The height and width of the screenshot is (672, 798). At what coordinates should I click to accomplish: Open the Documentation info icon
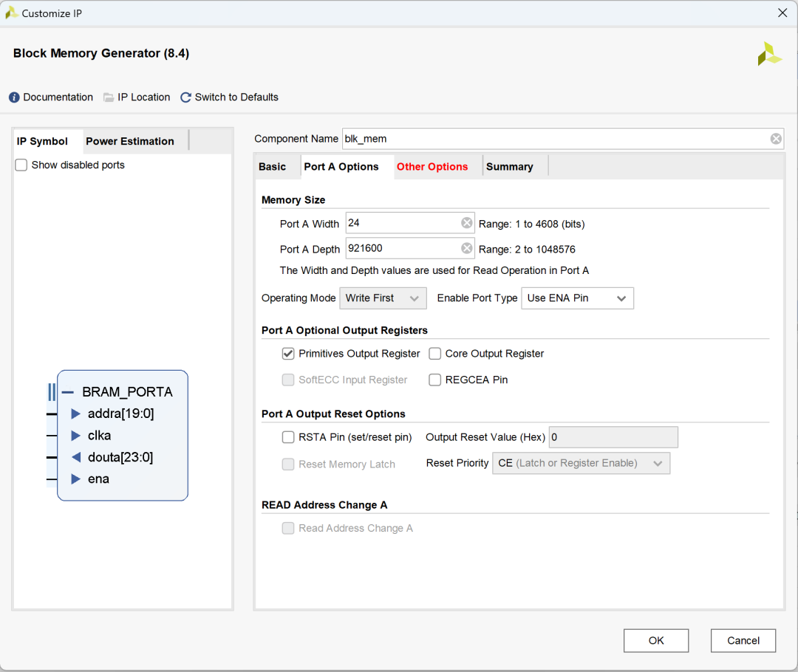(x=15, y=97)
